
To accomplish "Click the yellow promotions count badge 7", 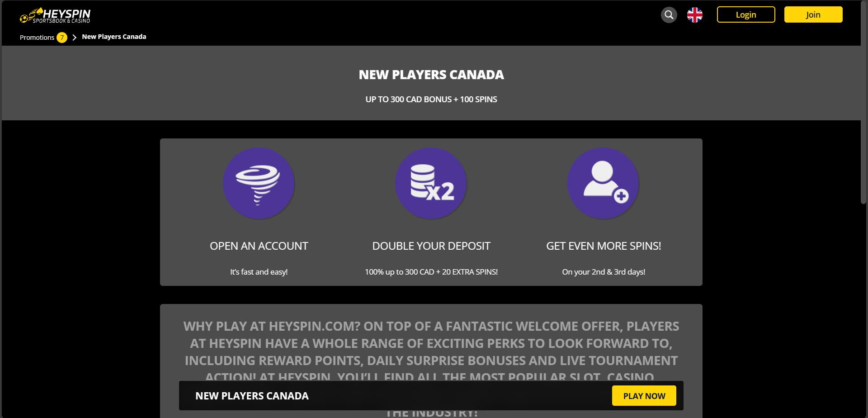I will pyautogui.click(x=62, y=38).
